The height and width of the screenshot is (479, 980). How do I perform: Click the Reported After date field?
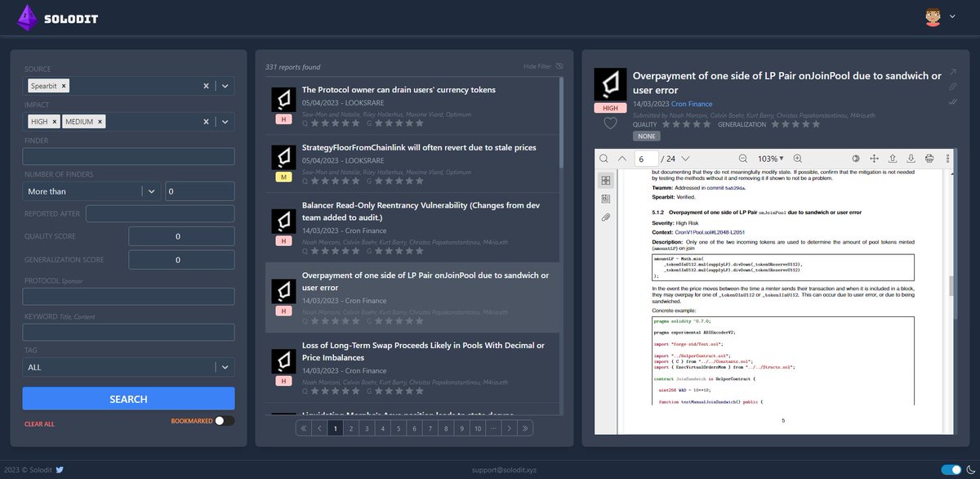160,213
